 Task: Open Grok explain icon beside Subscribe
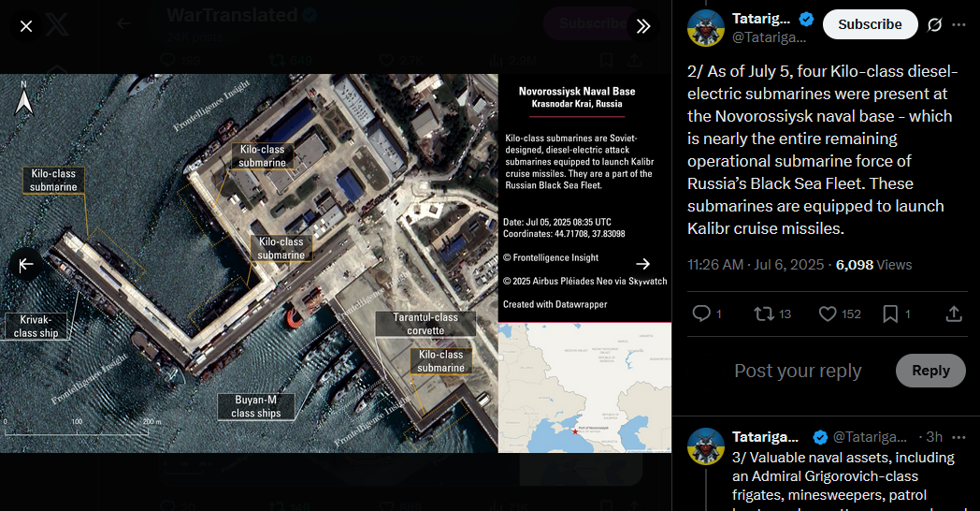[x=934, y=24]
